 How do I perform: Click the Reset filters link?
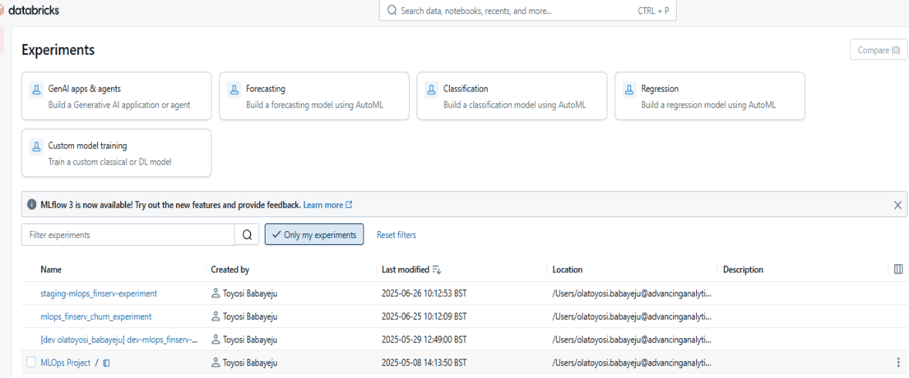(x=397, y=235)
